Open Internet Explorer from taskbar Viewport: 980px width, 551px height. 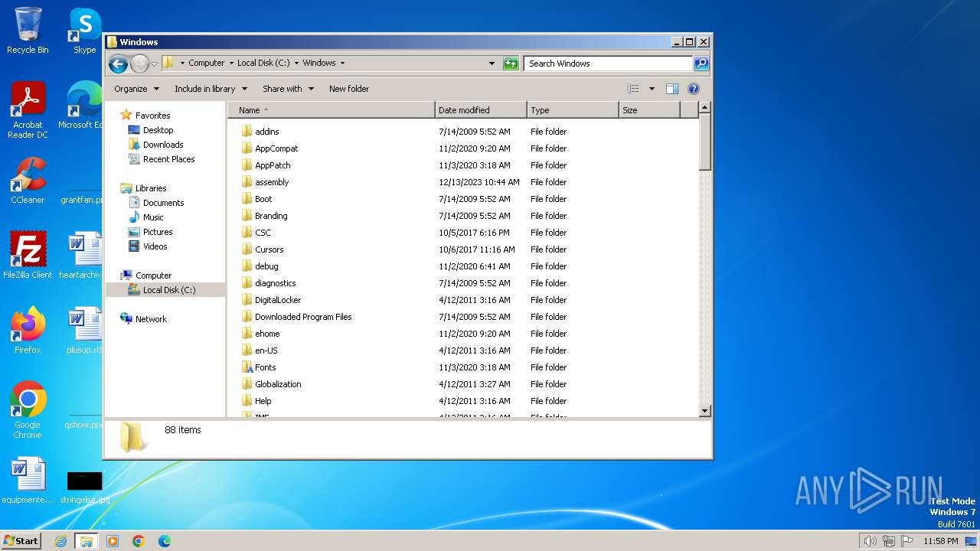point(60,541)
